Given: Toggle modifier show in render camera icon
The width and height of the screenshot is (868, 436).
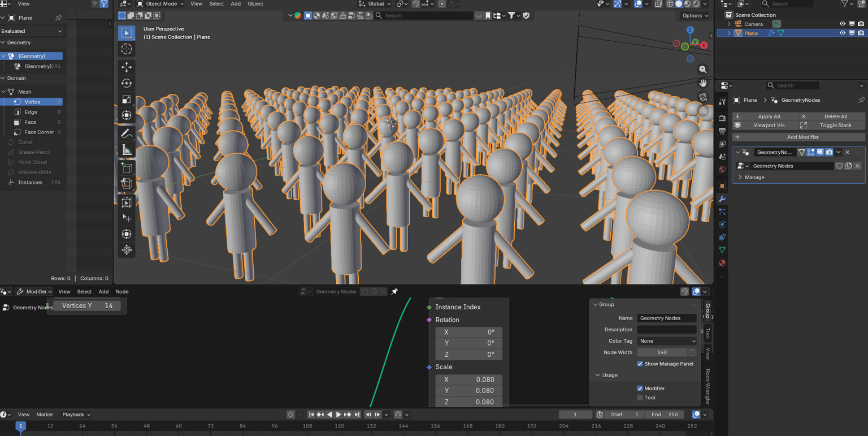Looking at the screenshot, I should (x=829, y=152).
